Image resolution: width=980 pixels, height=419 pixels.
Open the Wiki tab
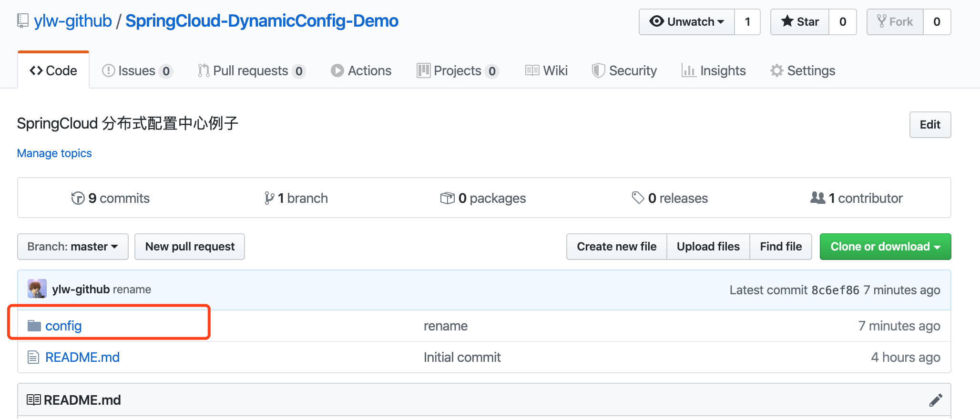[546, 70]
